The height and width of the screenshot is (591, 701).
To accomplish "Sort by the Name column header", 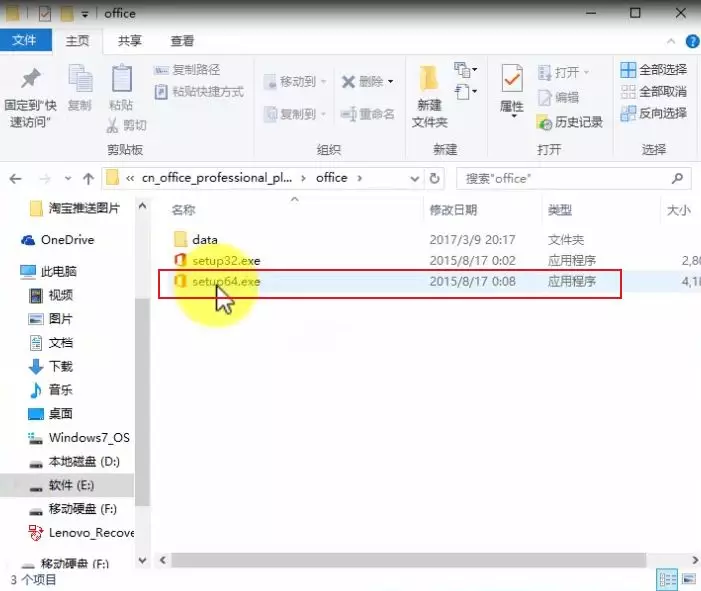I will 184,210.
